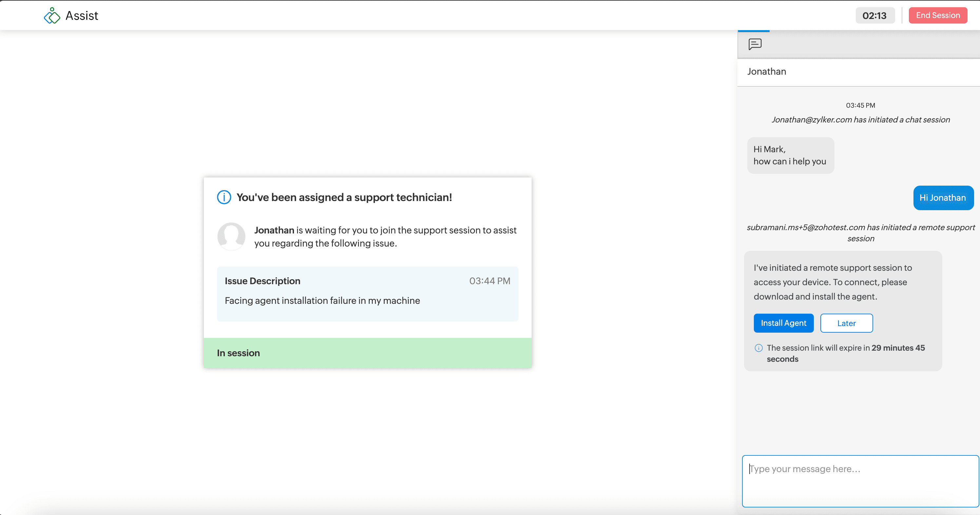Select the 'Hi Mark, how can i help you' bubble
This screenshot has width=980, height=515.
[790, 155]
